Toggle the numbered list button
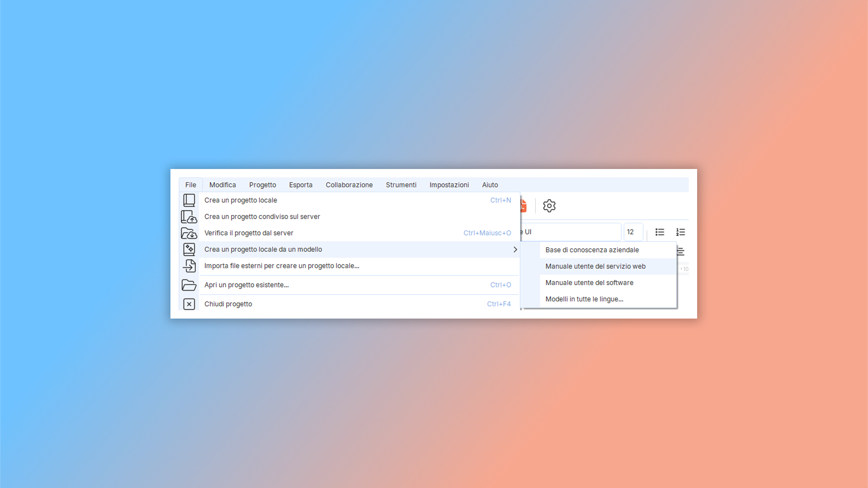This screenshot has width=868, height=488. pos(680,232)
